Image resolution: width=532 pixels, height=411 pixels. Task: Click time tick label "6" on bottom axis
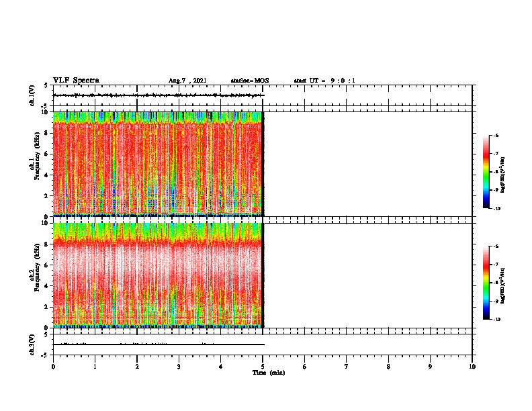305,367
